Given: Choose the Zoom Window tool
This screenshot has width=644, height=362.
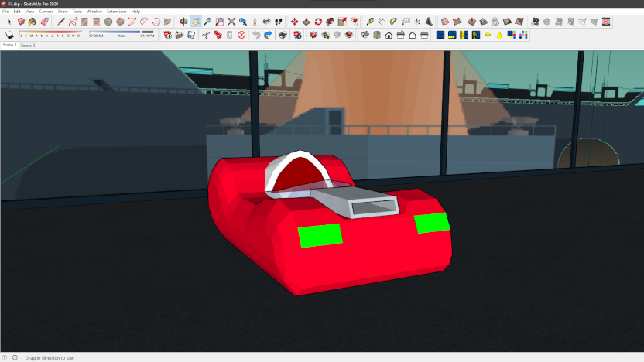Looking at the screenshot, I should coord(219,22).
